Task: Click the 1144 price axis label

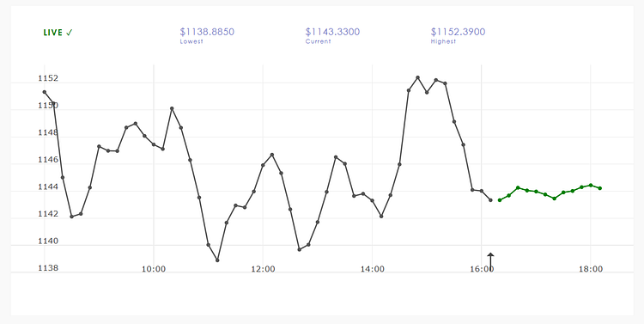Action: pyautogui.click(x=48, y=186)
